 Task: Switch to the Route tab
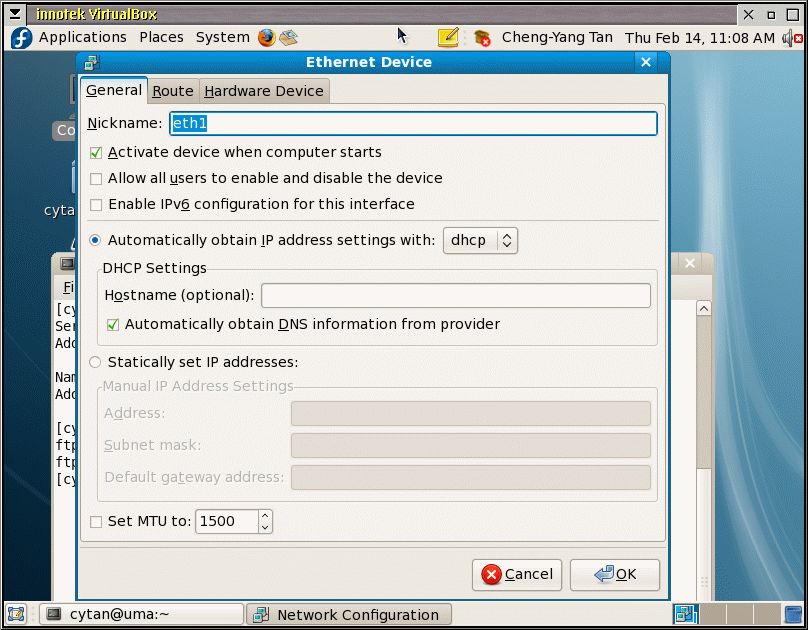(173, 91)
